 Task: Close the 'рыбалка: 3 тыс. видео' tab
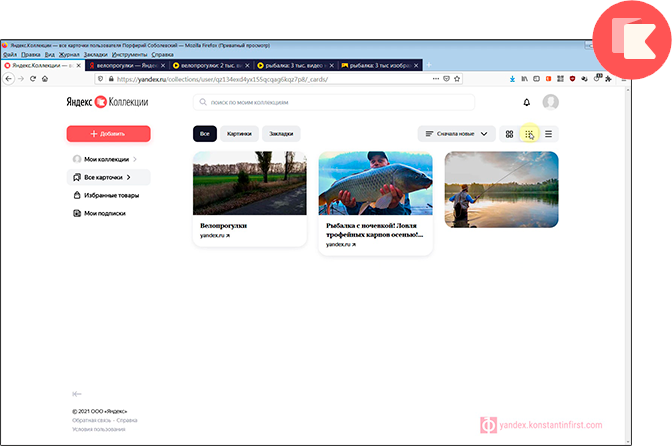[331, 66]
